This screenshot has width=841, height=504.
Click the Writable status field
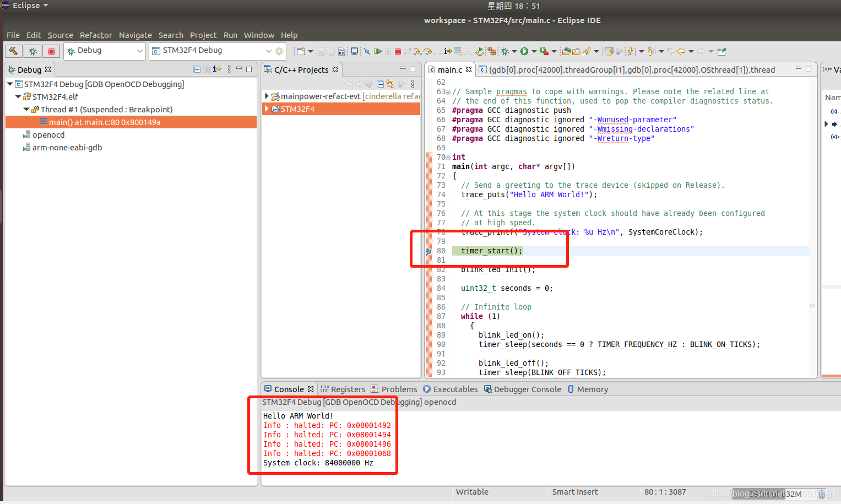[472, 492]
